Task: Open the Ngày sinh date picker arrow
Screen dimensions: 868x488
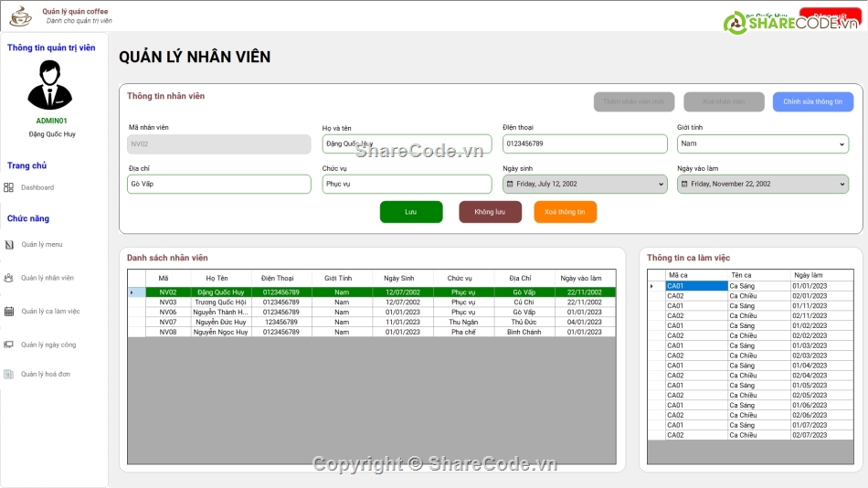Action: [661, 185]
